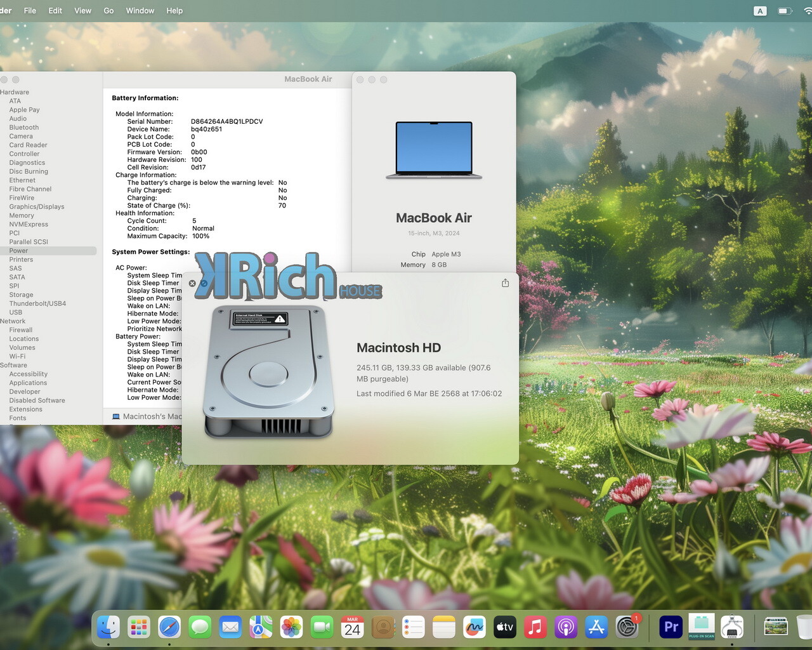Click Macintosh's Mac path bar item

(x=147, y=416)
